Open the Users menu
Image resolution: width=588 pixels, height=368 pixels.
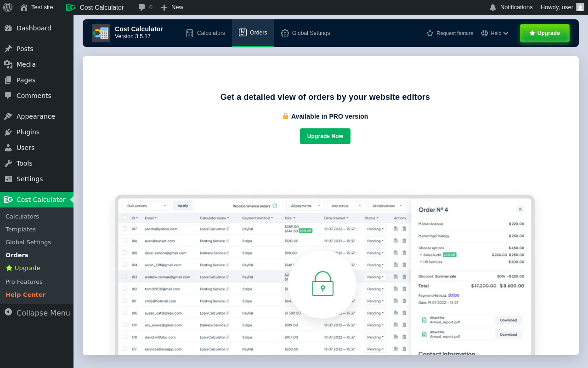(37, 148)
